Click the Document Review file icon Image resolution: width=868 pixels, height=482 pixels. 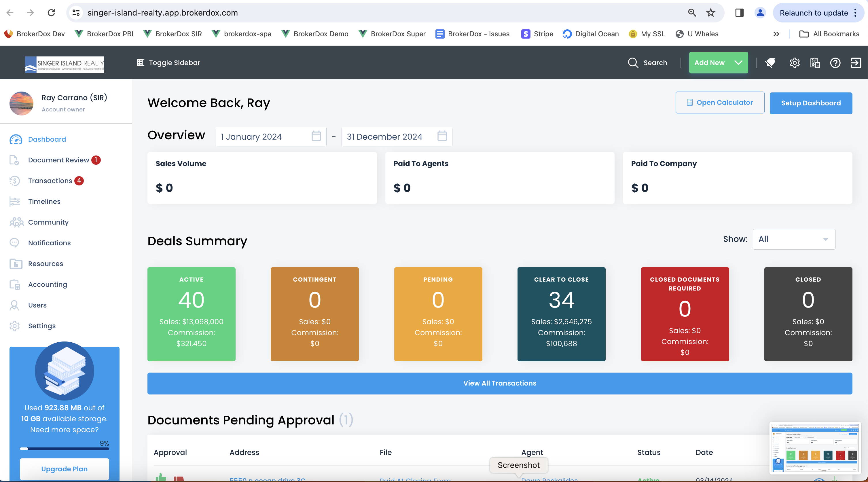coord(14,160)
